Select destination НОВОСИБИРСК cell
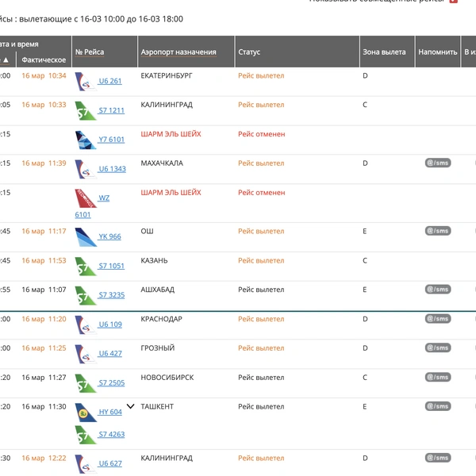 click(x=167, y=378)
